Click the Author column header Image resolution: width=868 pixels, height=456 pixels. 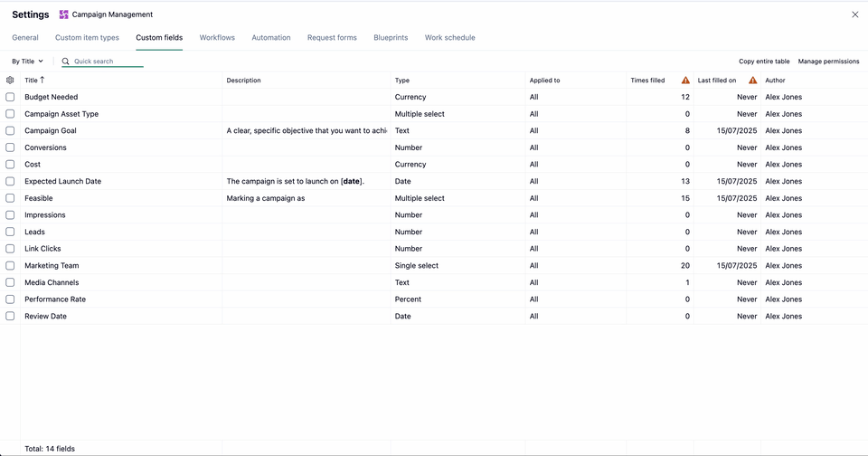(775, 81)
